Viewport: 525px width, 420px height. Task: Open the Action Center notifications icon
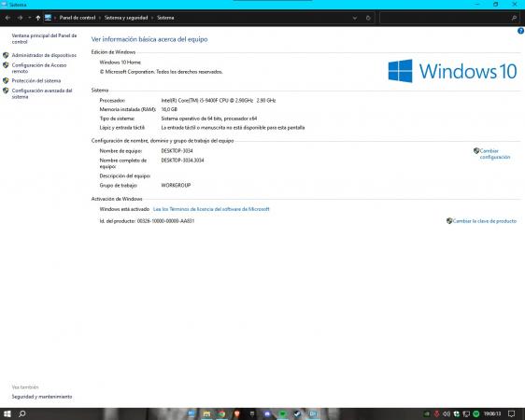pos(511,414)
